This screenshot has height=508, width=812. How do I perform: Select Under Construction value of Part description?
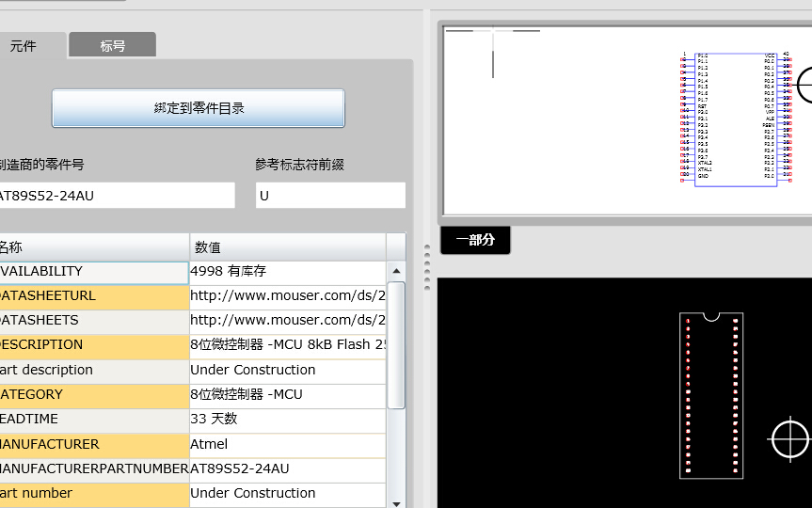(287, 371)
